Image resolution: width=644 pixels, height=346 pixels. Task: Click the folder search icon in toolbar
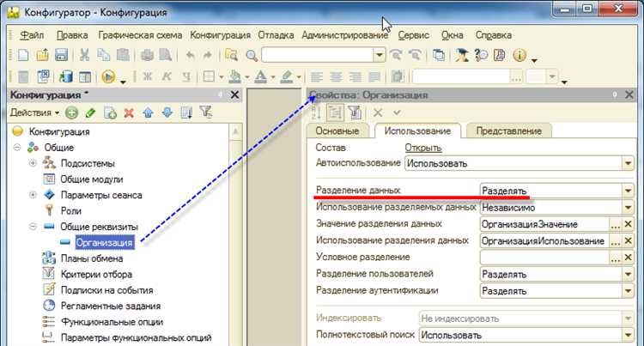pyautogui.click(x=232, y=55)
